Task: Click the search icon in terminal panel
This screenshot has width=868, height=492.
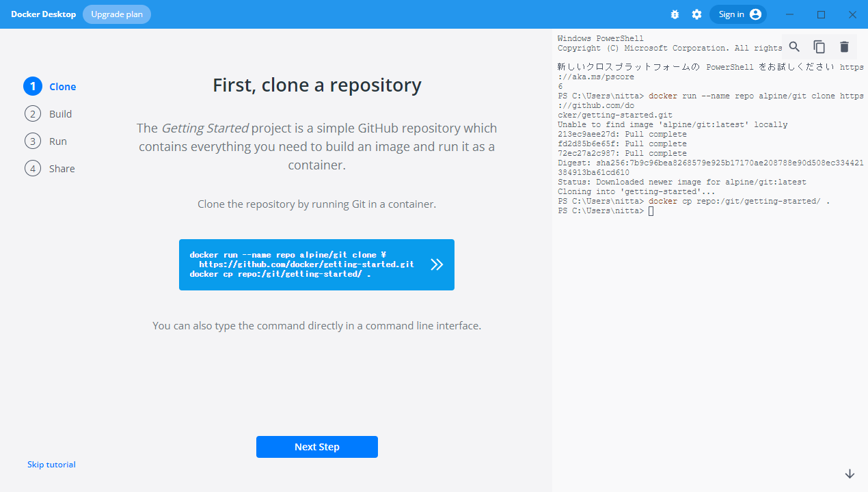Action: 794,46
